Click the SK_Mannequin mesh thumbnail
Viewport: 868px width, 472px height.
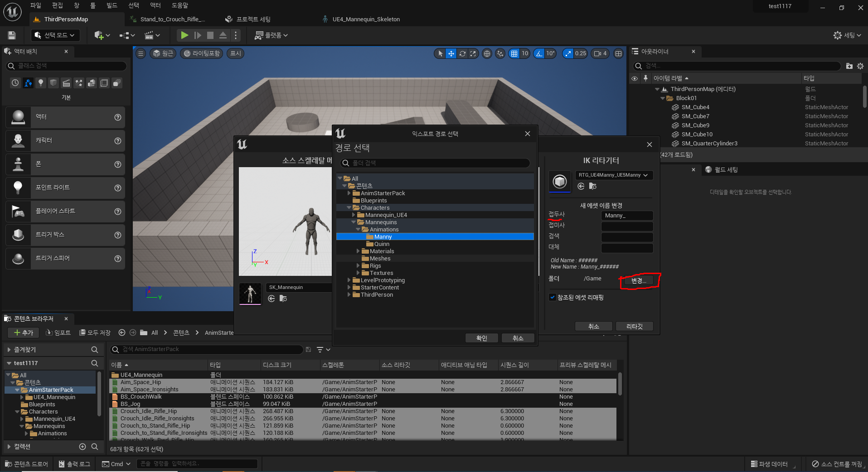pos(250,294)
